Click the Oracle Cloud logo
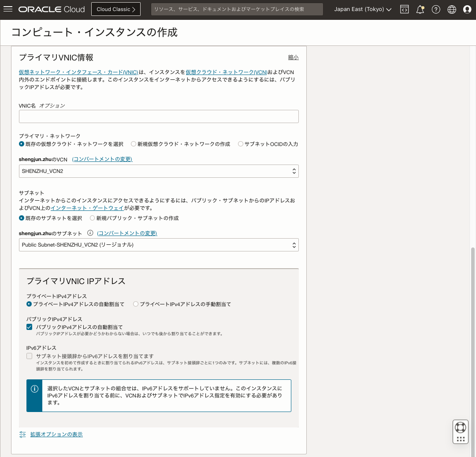The height and width of the screenshot is (457, 476). pos(52,9)
